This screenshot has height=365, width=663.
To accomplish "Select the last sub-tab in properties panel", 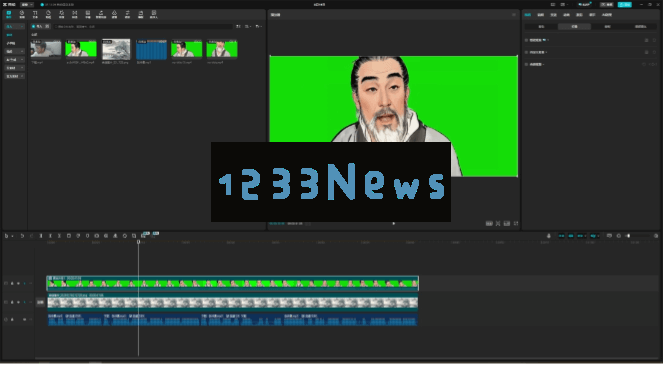I will [x=641, y=27].
